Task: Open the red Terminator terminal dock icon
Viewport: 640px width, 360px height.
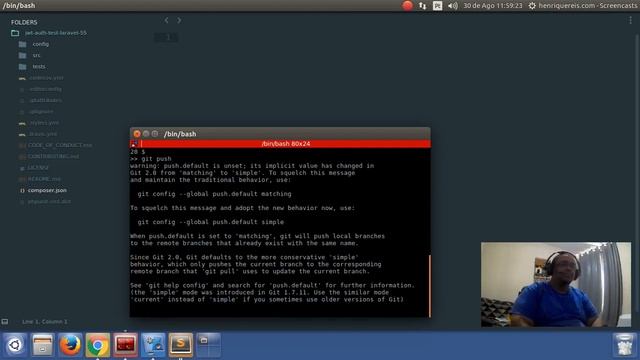Action: point(125,345)
